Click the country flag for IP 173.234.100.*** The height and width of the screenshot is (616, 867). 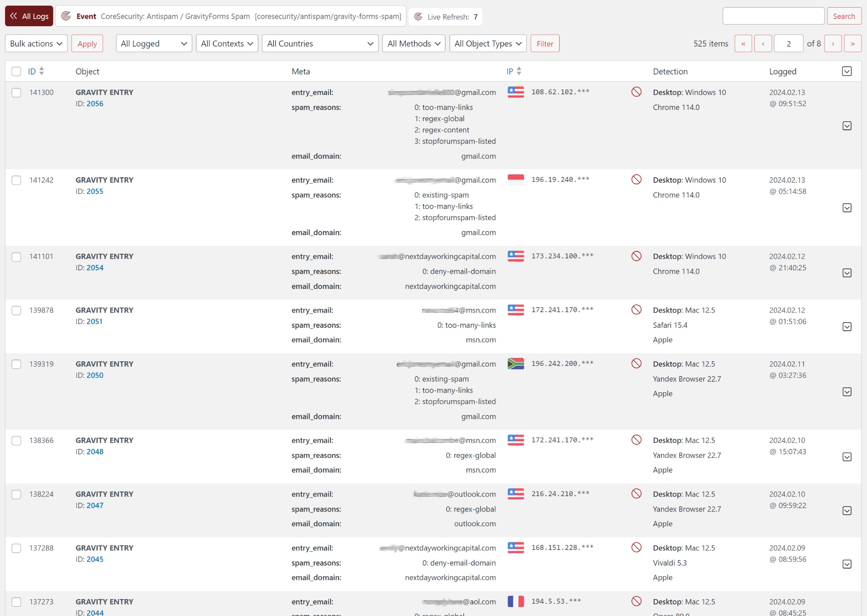pos(516,256)
